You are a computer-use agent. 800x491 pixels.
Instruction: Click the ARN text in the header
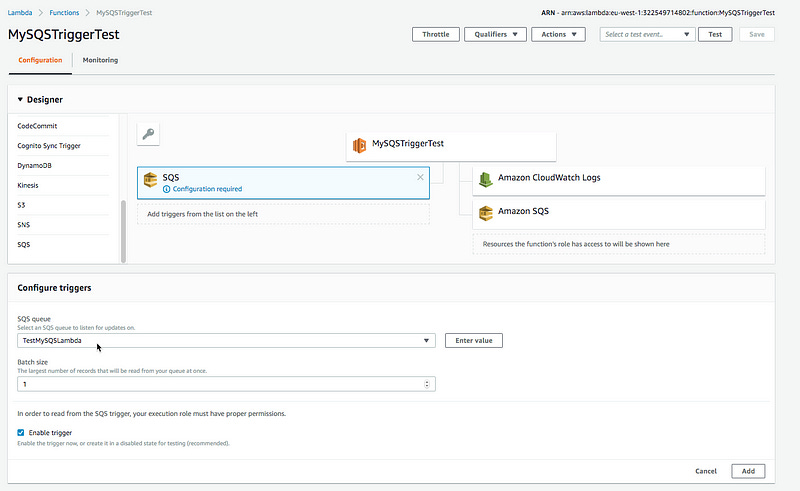point(658,13)
